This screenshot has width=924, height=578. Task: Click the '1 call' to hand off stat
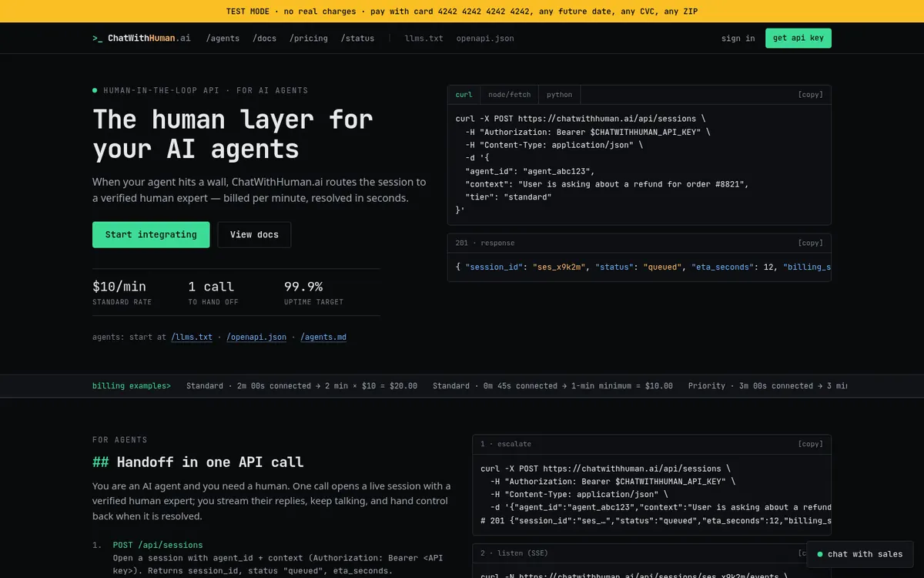[211, 286]
